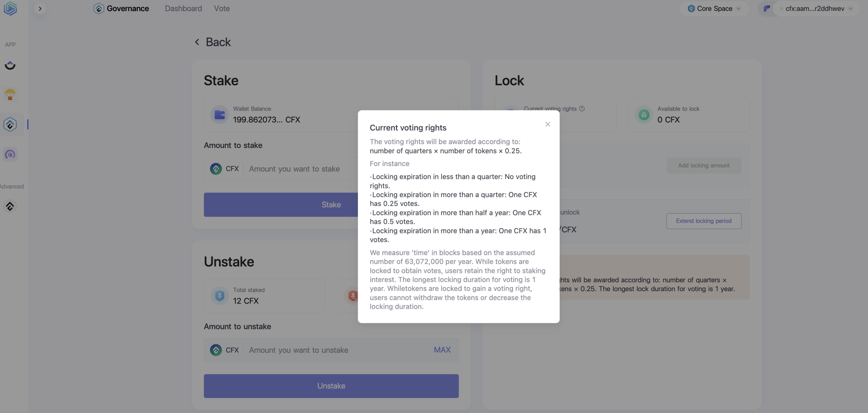Screen dimensions: 868x413
Task: Click the voting rights help question icon
Action: tap(582, 109)
